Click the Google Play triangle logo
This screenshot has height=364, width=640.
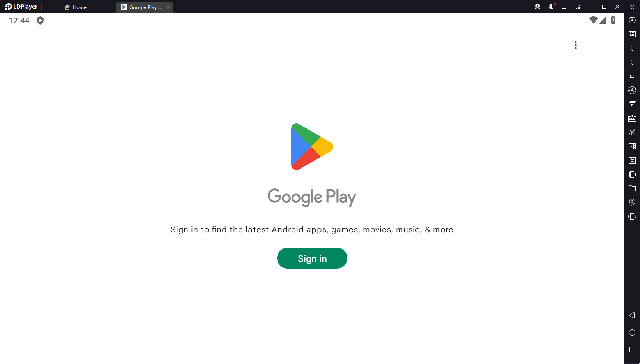pos(312,147)
